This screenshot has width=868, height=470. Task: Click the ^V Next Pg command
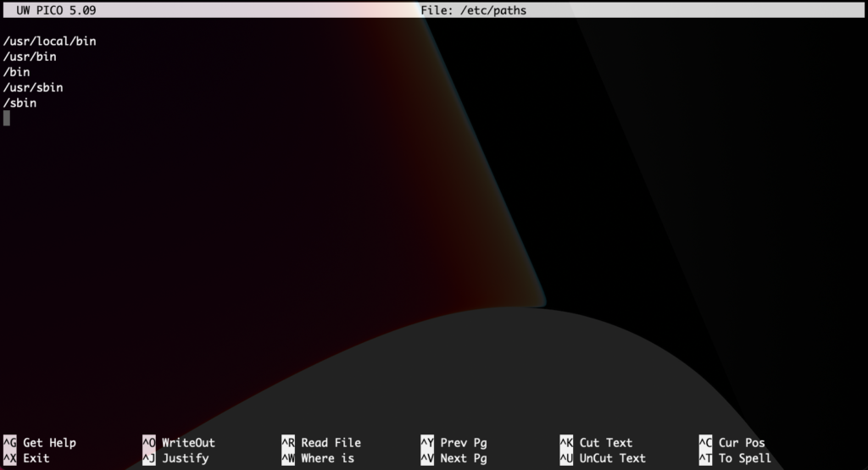(453, 458)
